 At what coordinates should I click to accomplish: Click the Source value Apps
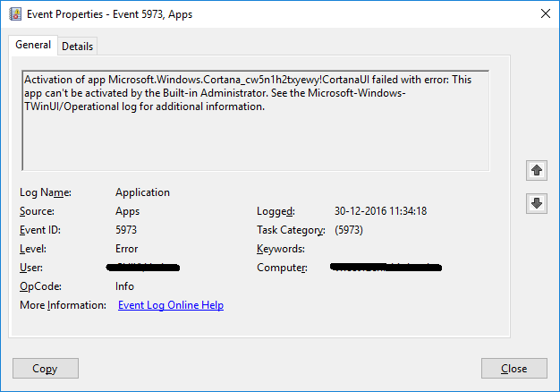(128, 211)
